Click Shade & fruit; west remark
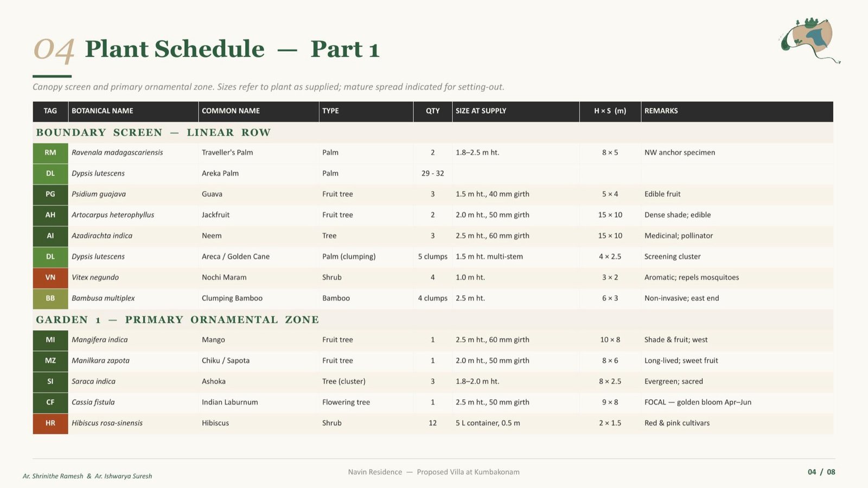The height and width of the screenshot is (488, 868). pos(676,340)
